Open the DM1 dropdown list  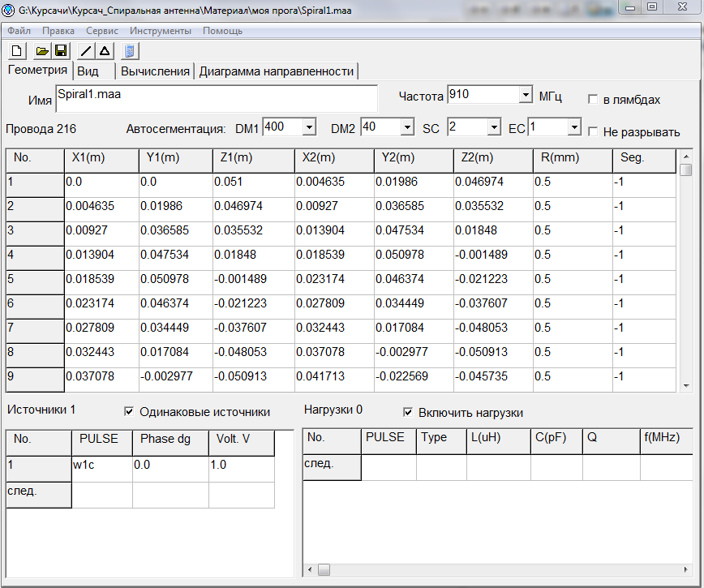coord(309,127)
